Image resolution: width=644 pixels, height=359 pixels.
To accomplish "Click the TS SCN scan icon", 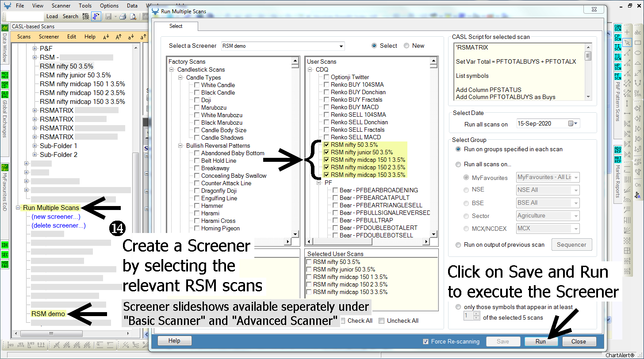I will [x=618, y=57].
